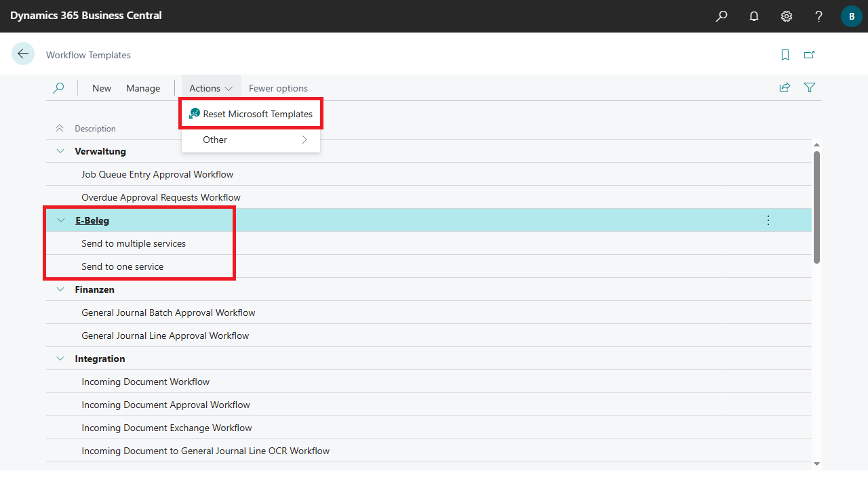Go back with the arrow button

pos(23,54)
